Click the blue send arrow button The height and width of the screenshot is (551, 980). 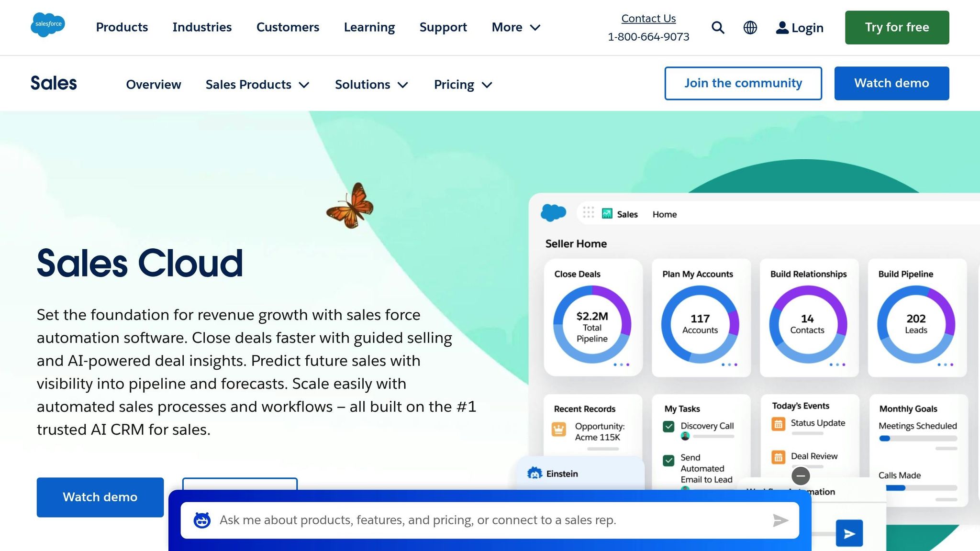(849, 533)
